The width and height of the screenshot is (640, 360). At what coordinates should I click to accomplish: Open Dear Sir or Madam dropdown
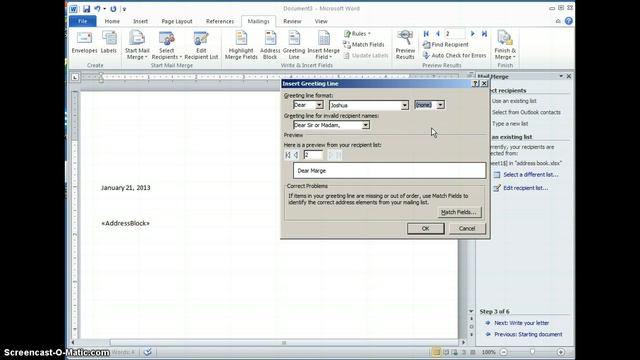(x=366, y=125)
